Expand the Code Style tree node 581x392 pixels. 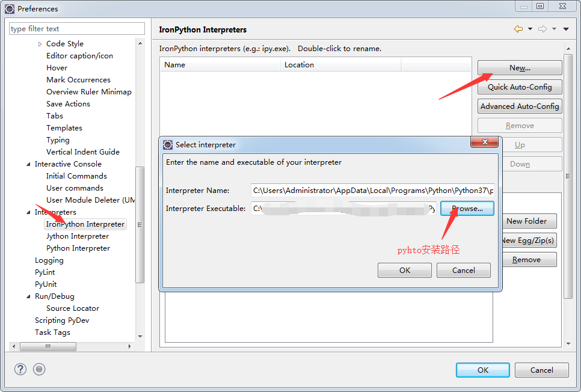pyautogui.click(x=40, y=44)
